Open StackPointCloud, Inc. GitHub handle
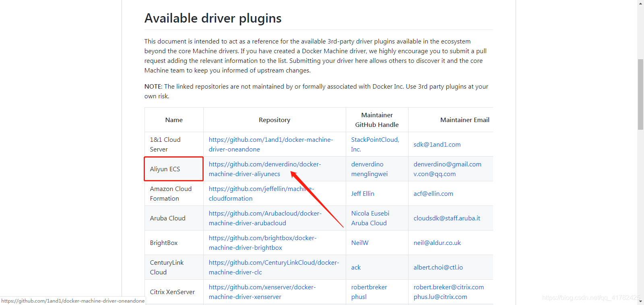The image size is (644, 305). (375, 144)
